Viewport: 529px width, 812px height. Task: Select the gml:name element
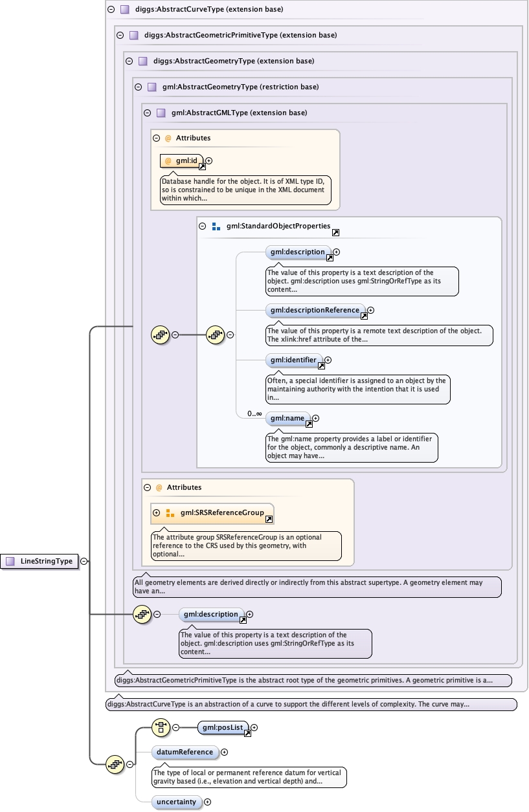tap(287, 419)
